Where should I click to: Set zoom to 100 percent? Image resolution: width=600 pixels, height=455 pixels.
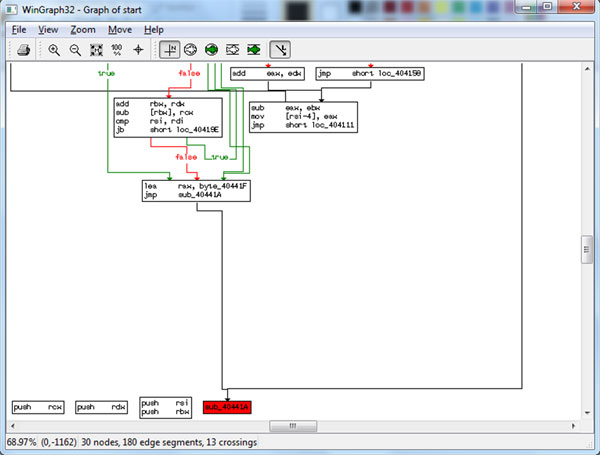[x=117, y=50]
